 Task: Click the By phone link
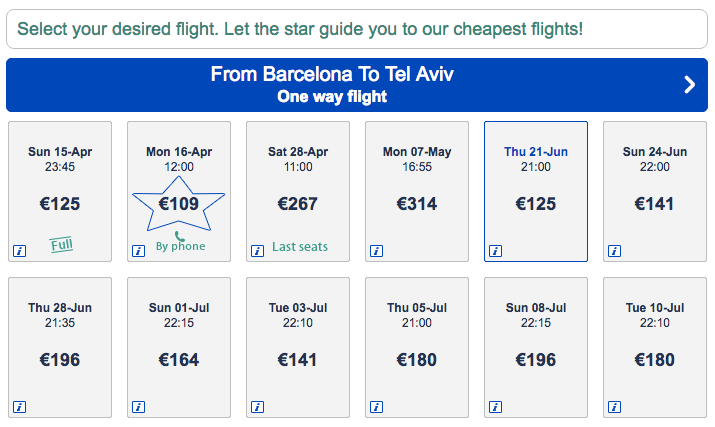181,247
